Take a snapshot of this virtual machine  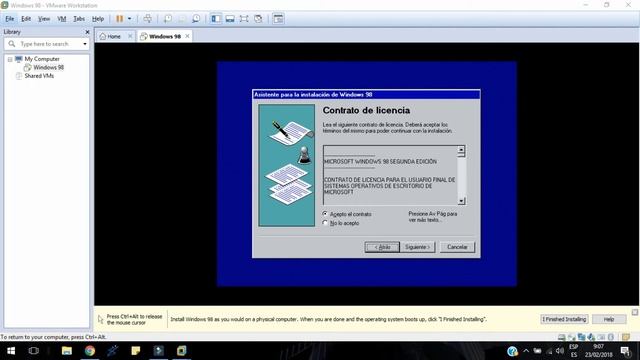(x=168, y=19)
